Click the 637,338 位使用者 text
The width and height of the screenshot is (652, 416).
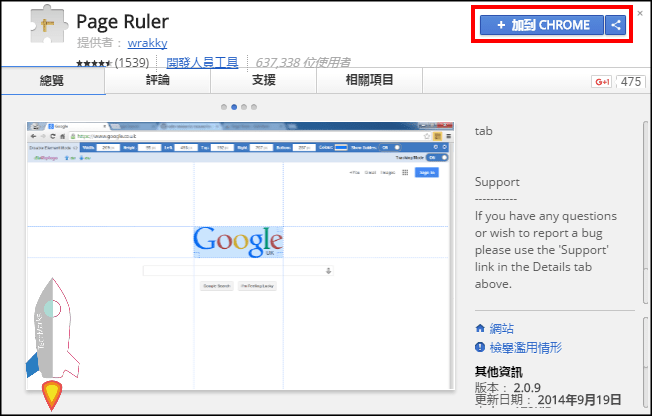[x=303, y=62]
